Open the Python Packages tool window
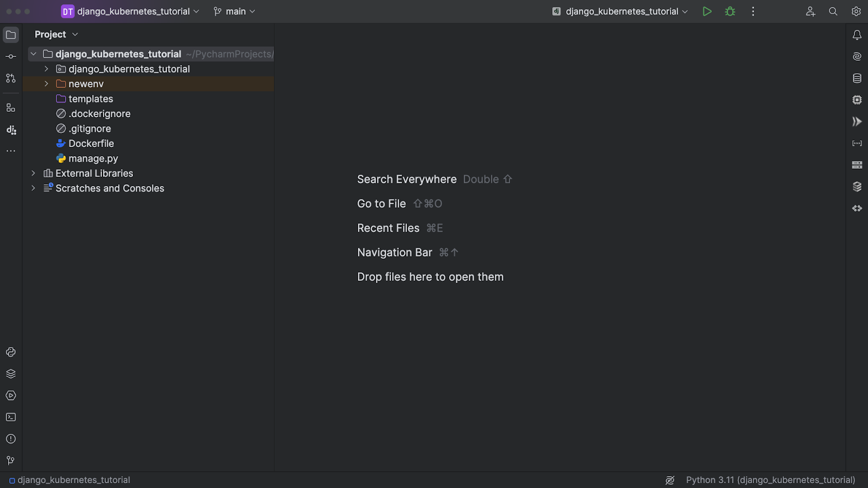The image size is (868, 488). click(11, 374)
